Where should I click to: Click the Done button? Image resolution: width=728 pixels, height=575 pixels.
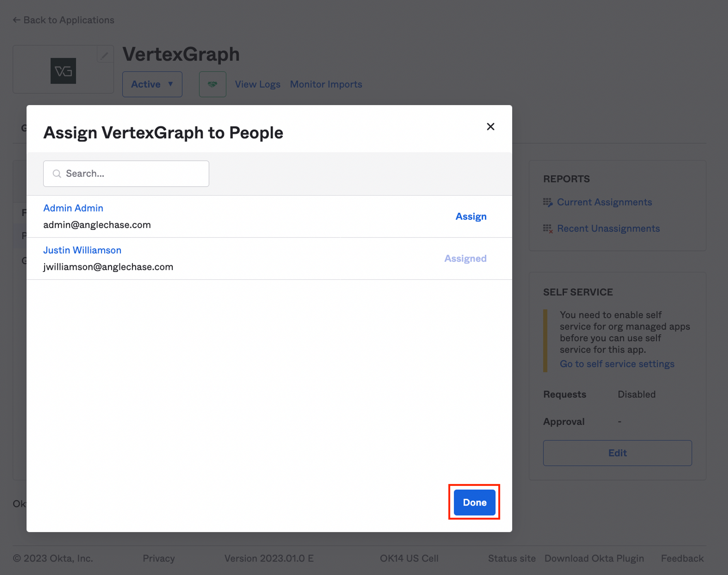click(474, 502)
